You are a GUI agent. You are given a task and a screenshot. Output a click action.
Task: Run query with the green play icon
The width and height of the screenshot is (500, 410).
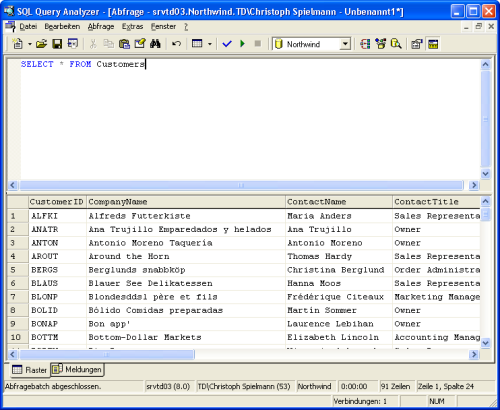coord(242,44)
